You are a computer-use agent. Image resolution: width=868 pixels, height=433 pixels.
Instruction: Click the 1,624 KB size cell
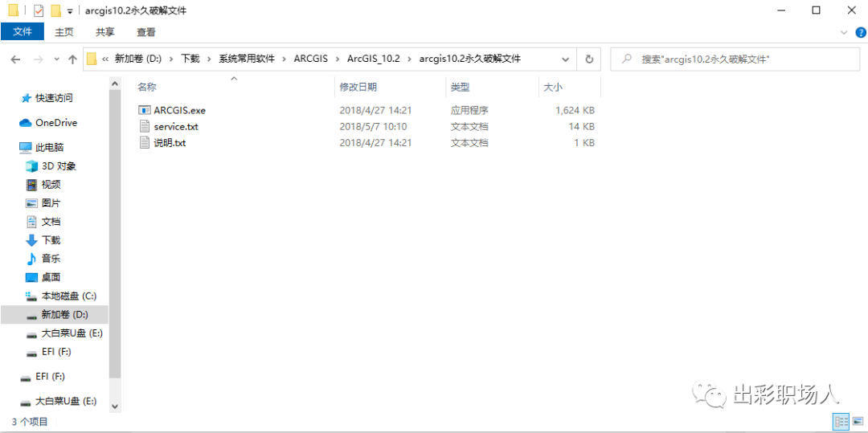(x=575, y=110)
